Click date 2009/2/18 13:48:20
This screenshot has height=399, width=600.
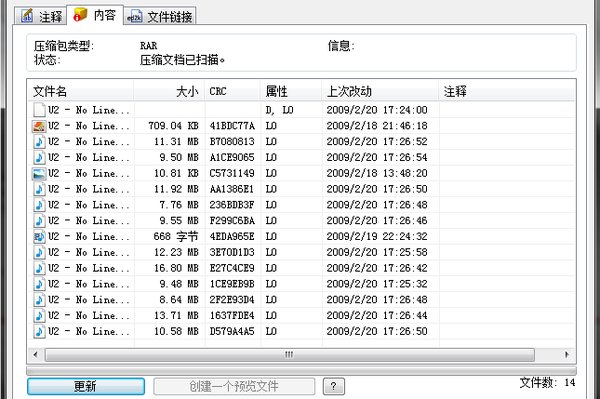[377, 173]
